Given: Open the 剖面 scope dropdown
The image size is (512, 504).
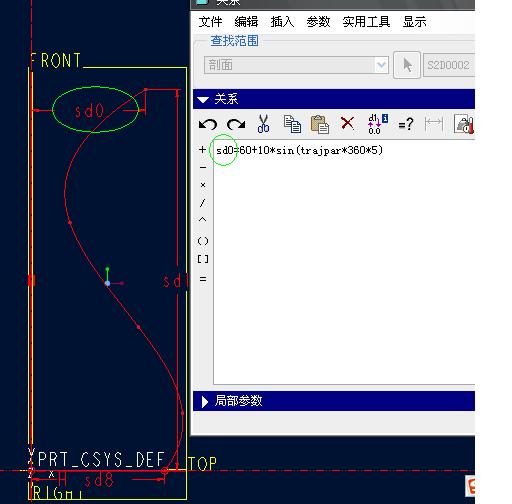Looking at the screenshot, I should click(x=296, y=65).
